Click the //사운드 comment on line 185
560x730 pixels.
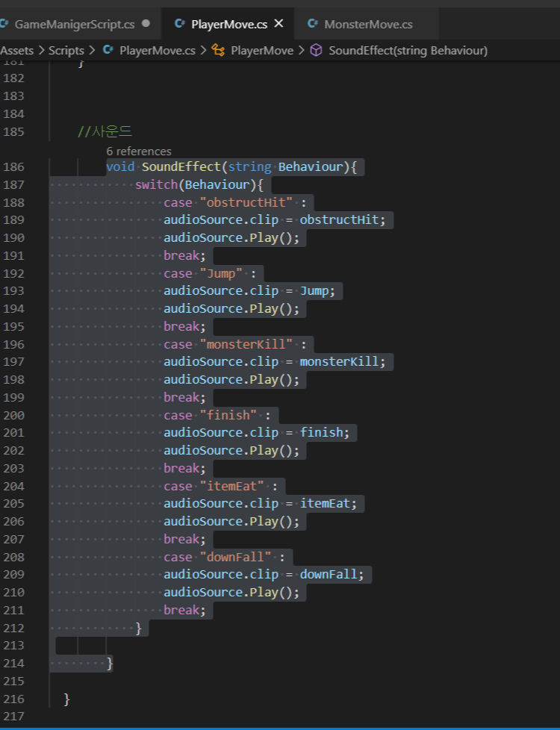(105, 132)
